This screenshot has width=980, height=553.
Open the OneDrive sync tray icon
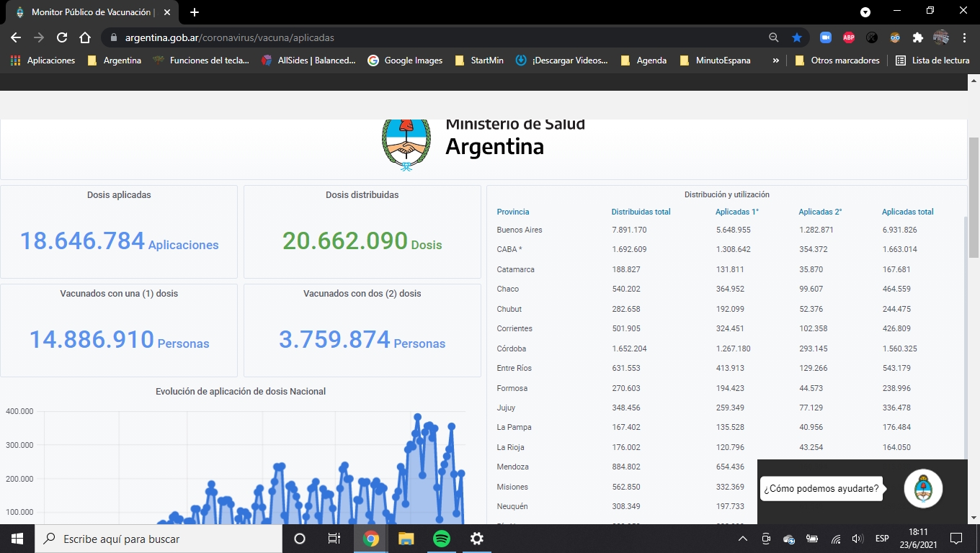click(x=789, y=539)
